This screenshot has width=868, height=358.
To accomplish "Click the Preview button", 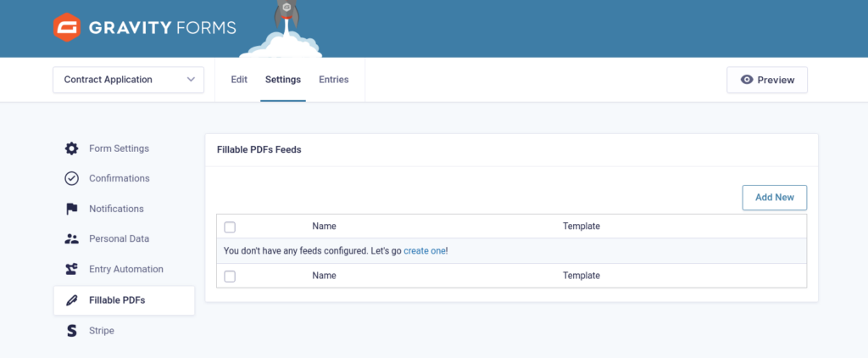I will point(766,80).
